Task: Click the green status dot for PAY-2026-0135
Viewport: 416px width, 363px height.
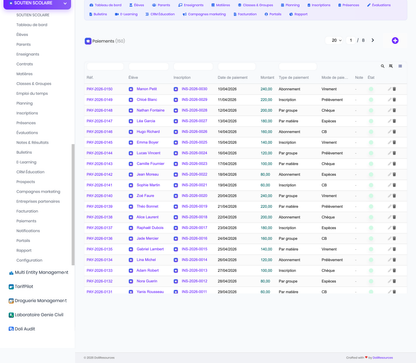Action: coord(371,249)
